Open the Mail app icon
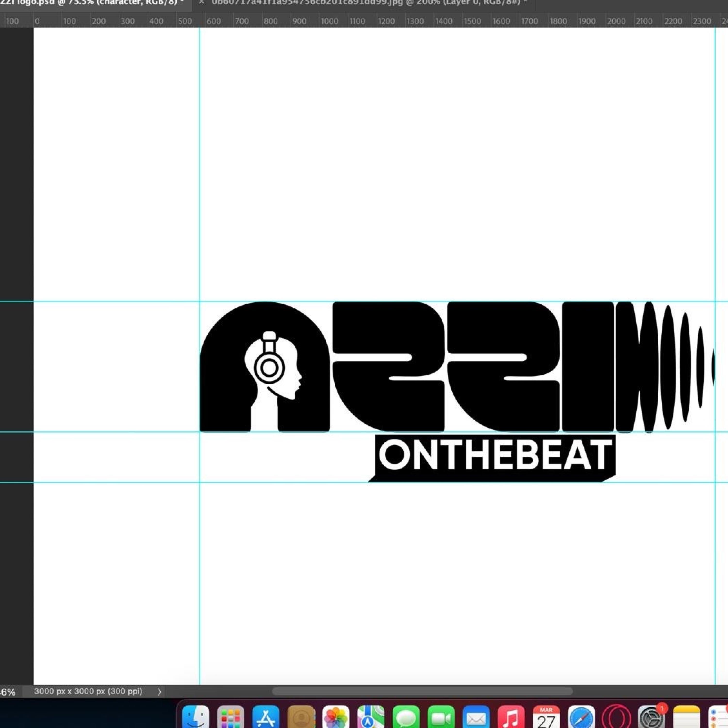 [x=476, y=716]
